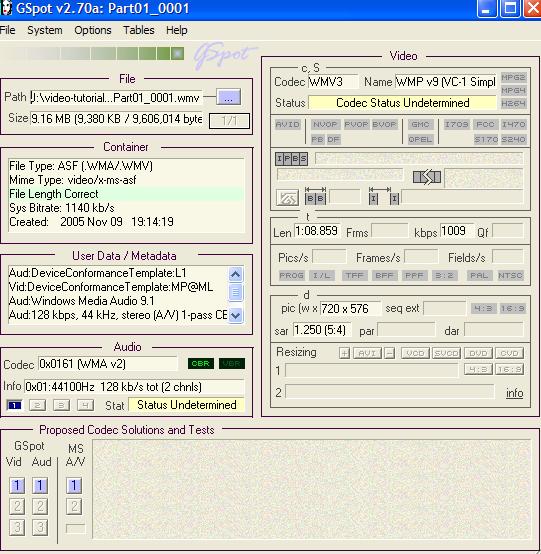
Task: Click the metadata scrollbar thumb
Action: click(x=235, y=292)
